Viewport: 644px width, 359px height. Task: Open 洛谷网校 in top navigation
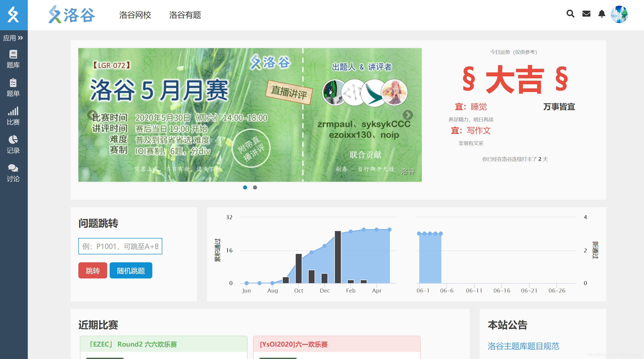pyautogui.click(x=135, y=15)
